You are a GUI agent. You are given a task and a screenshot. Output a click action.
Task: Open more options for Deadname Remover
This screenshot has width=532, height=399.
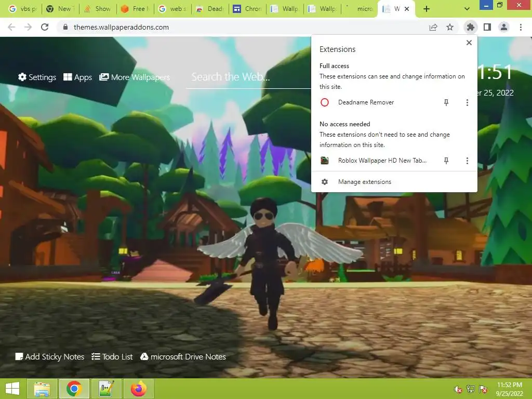[467, 102]
